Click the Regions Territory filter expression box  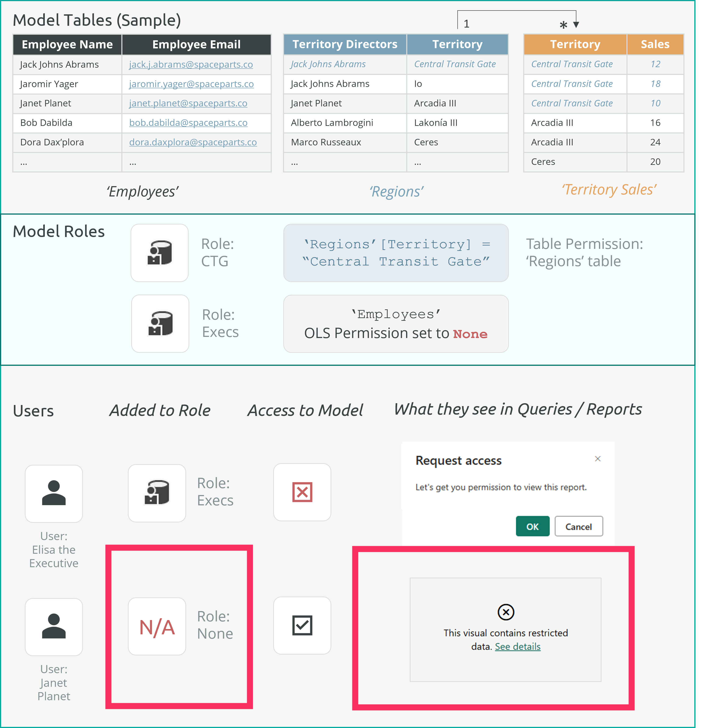tap(396, 253)
